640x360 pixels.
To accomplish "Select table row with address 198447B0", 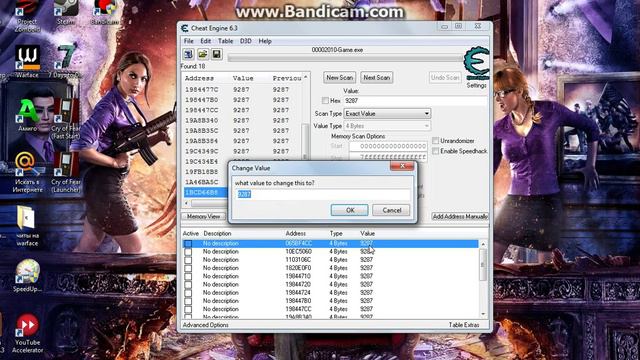I will (x=330, y=301).
